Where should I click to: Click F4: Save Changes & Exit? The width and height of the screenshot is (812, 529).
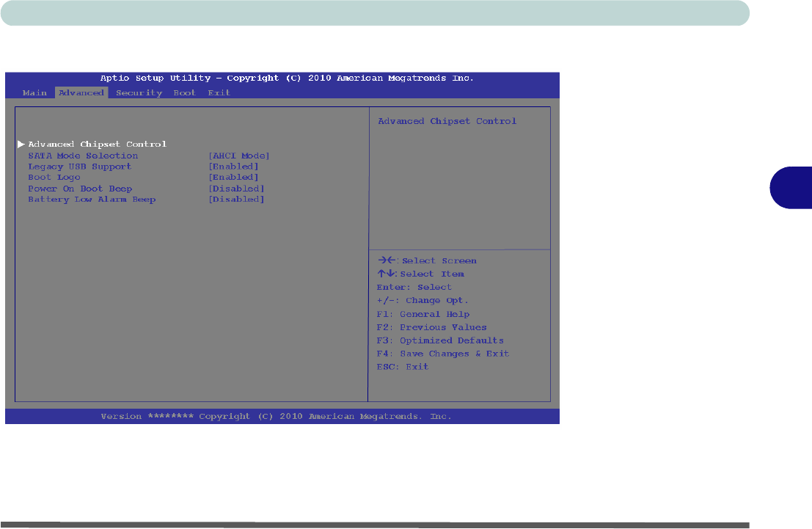pos(442,354)
